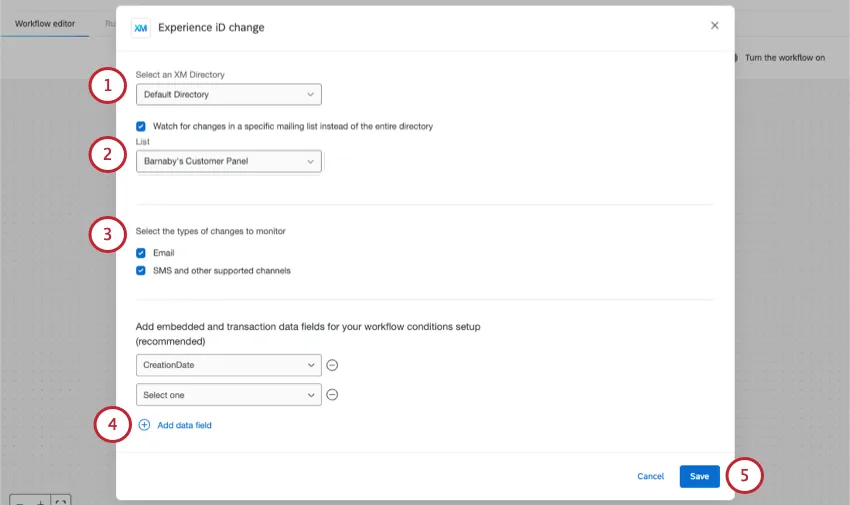Uncheck the watch specific mailing list checkbox
Viewport: 850px width, 505px height.
141,127
